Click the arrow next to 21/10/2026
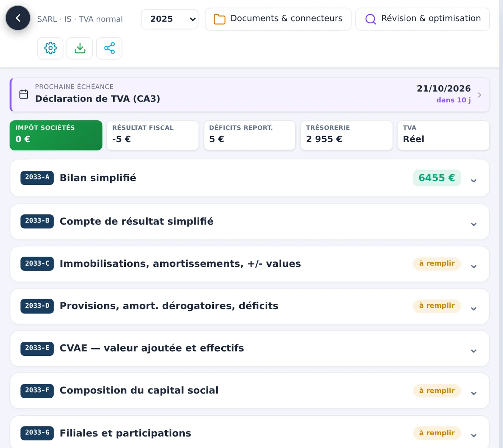Viewport: 503px width, 448px height. point(480,95)
